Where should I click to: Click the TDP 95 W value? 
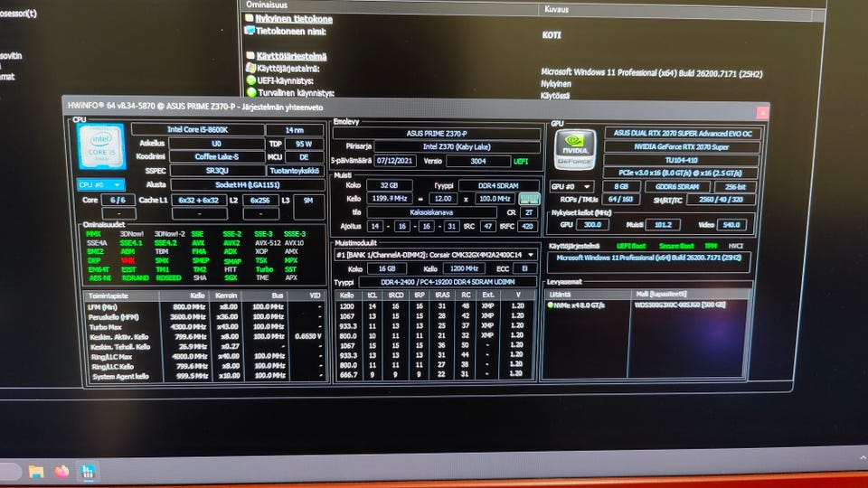pos(304,144)
